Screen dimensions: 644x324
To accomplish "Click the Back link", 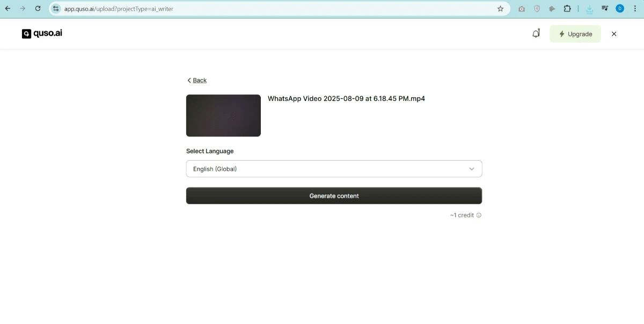I will point(196,80).
